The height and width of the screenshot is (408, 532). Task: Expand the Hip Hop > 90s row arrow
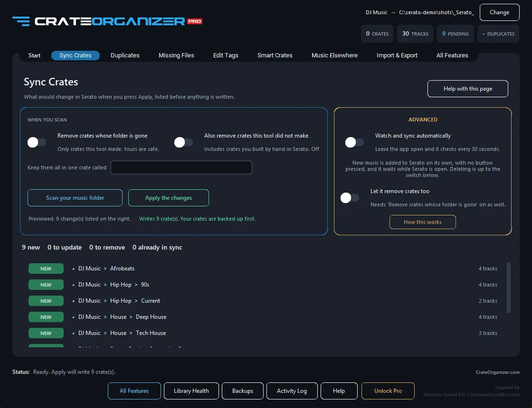click(x=73, y=285)
